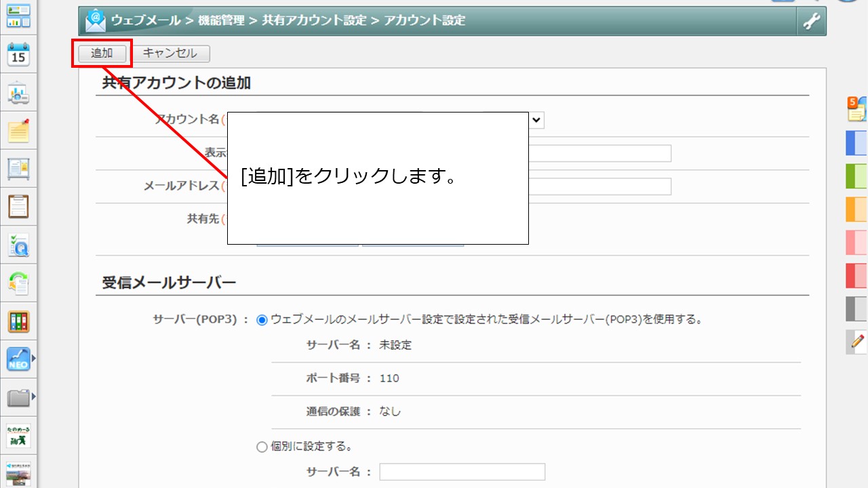Click the NEO chart icon in sidebar
The image size is (868, 488).
pos(18,359)
